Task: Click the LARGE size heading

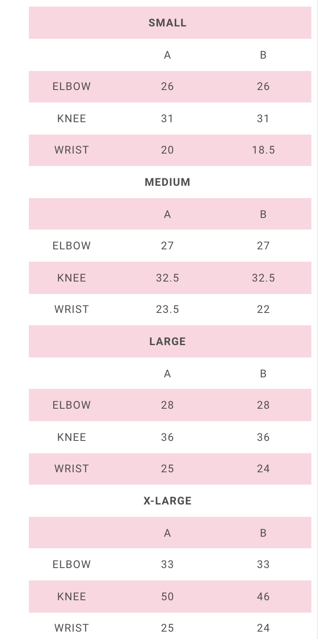Action: pos(167,341)
